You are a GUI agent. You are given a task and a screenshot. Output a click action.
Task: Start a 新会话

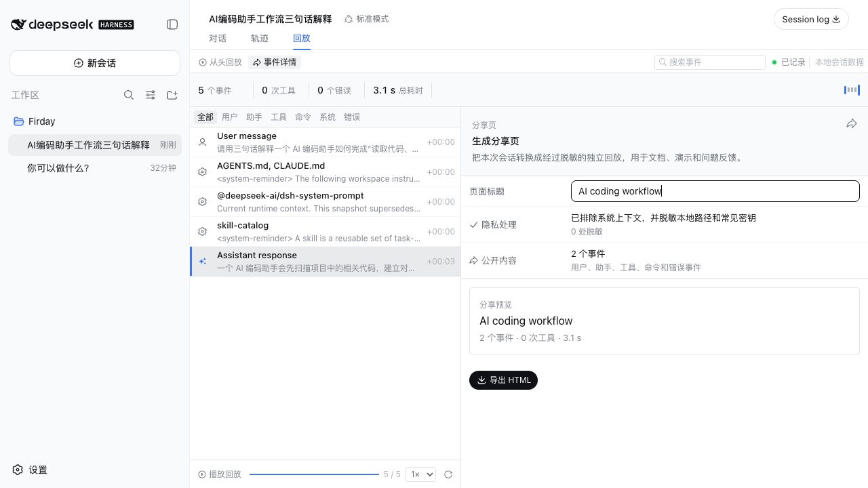click(x=95, y=63)
